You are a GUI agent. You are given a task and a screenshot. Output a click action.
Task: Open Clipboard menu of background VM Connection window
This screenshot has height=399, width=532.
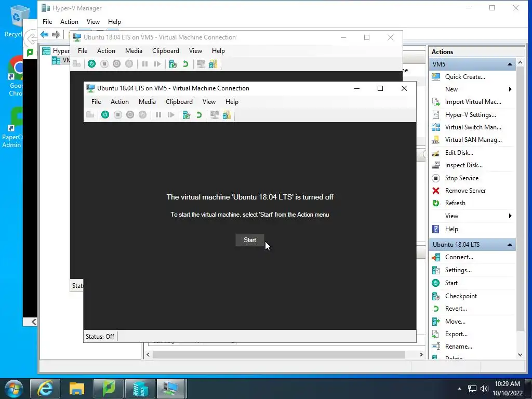pos(166,51)
